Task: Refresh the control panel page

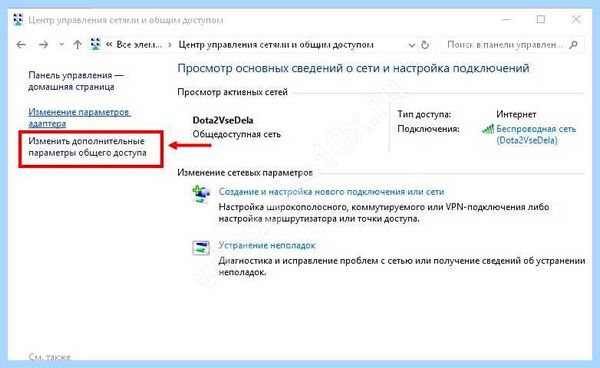Action: [x=425, y=45]
